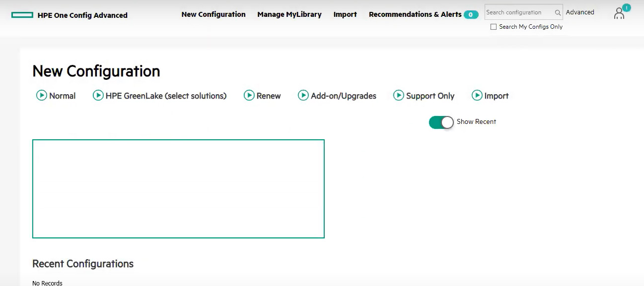Choose the Import configuration type option
The width and height of the screenshot is (644, 286).
point(497,96)
